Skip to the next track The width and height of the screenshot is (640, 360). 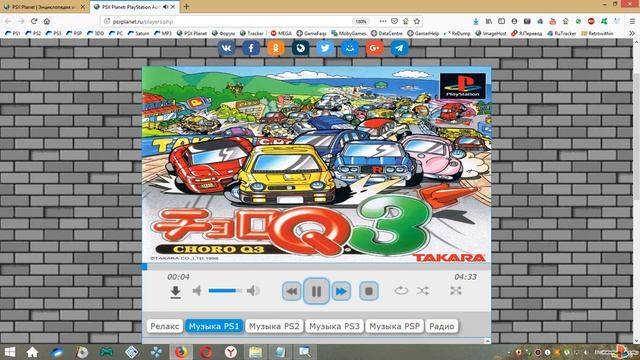[341, 291]
